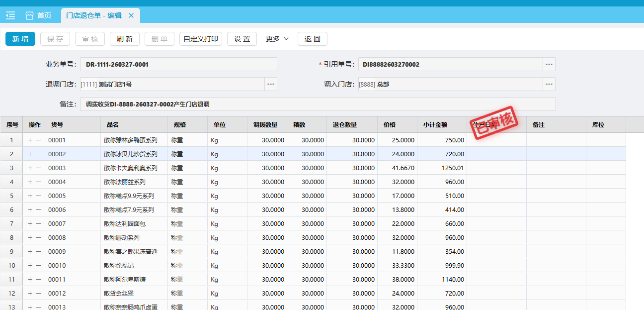Viewport: 644px width, 310px height.
Task: Open 退调门店 selector ellipsis button
Action: 270,84
